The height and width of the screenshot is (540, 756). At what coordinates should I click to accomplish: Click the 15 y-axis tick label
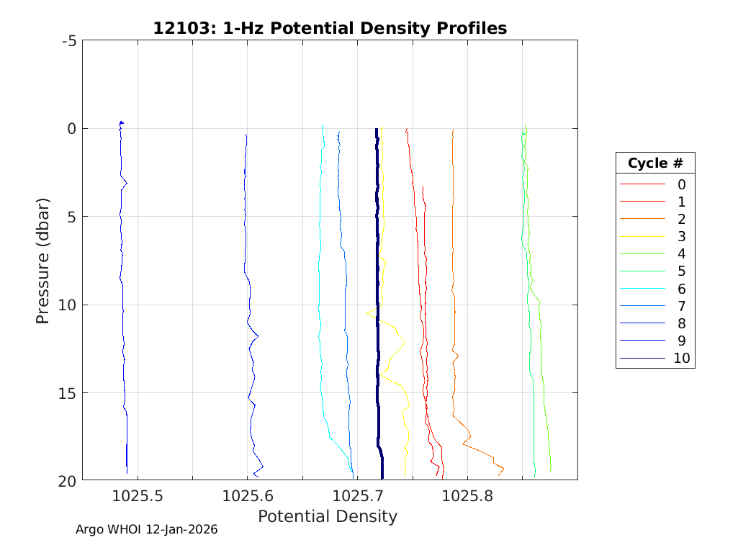[68, 393]
